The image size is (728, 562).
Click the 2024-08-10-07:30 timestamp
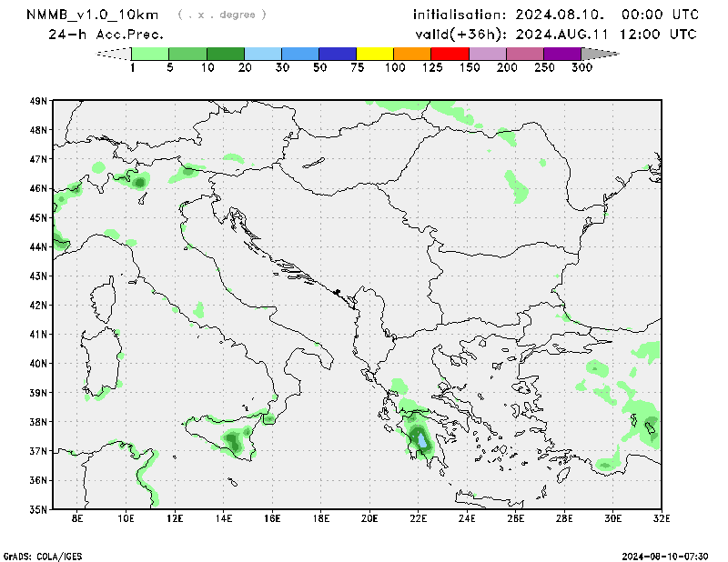[672, 555]
